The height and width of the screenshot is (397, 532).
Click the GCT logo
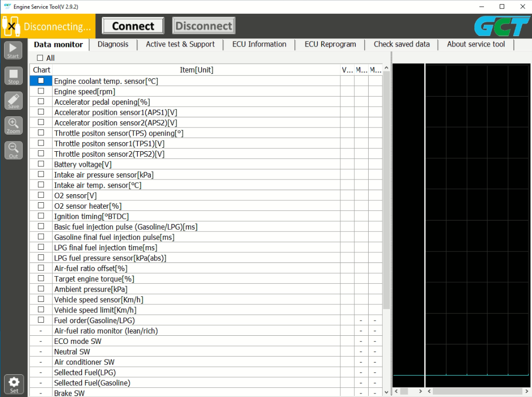501,26
